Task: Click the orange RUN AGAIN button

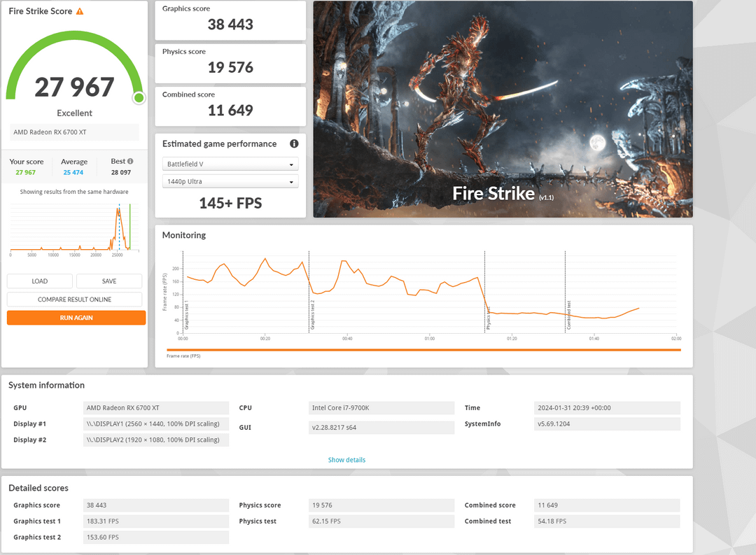Action: [x=76, y=318]
